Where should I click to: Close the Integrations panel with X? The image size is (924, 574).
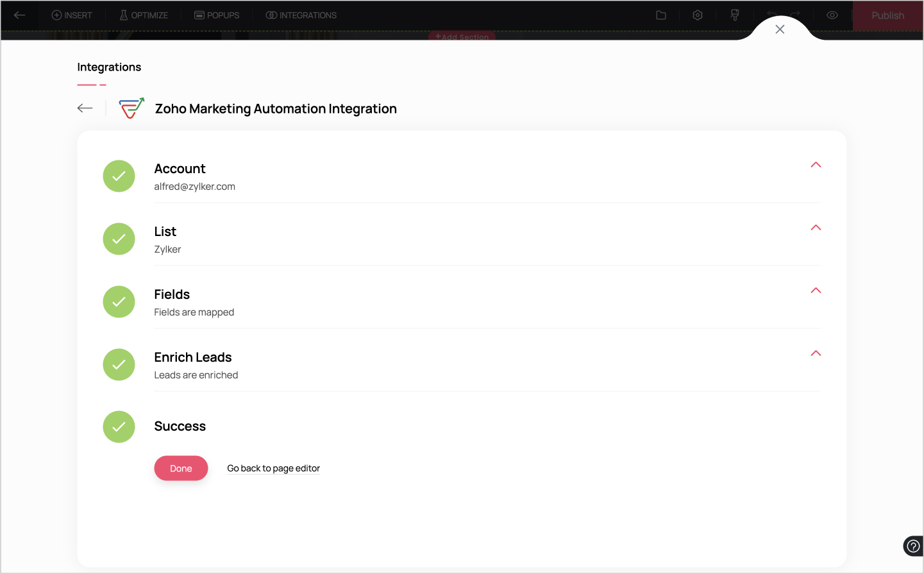[x=780, y=30]
